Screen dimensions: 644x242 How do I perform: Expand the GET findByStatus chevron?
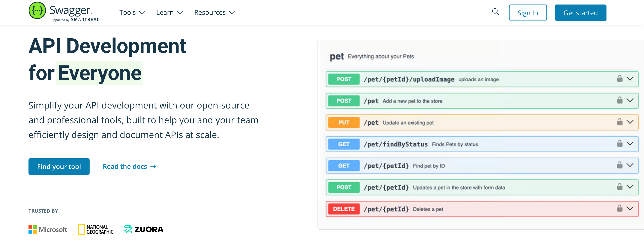630,144
